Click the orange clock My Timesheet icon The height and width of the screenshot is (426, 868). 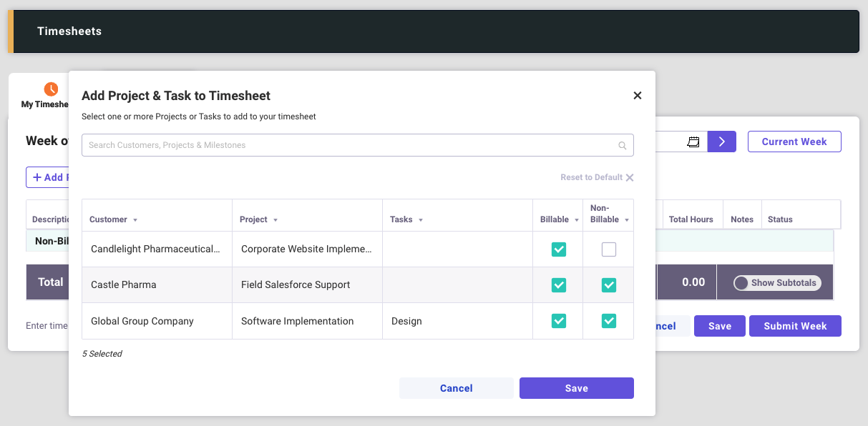pyautogui.click(x=51, y=89)
